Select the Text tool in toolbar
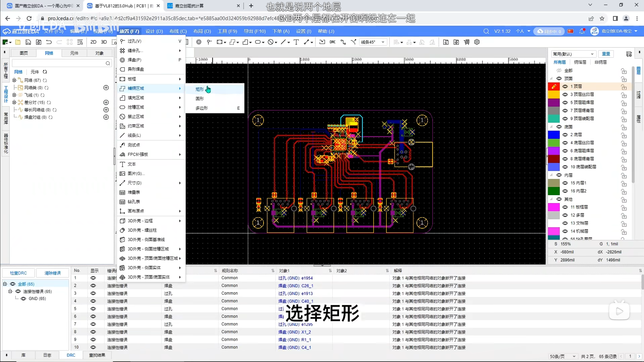Viewport: 644px width, 362px height. click(296, 42)
